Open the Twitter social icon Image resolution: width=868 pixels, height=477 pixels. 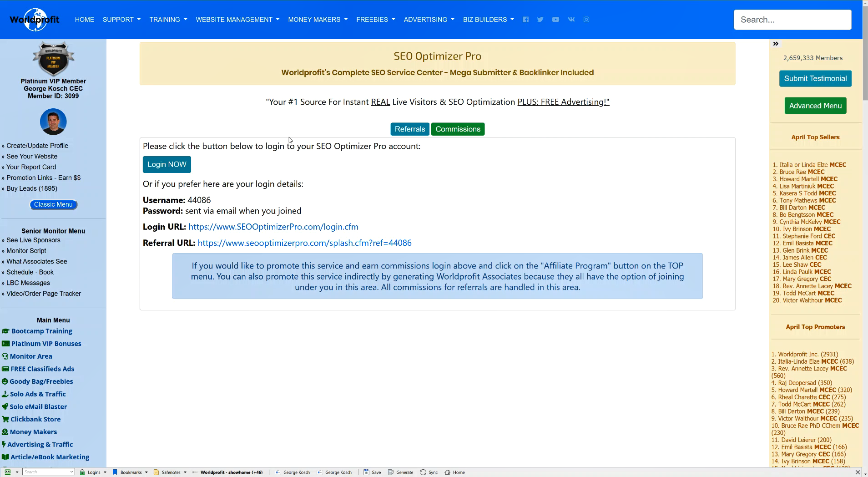pyautogui.click(x=540, y=20)
